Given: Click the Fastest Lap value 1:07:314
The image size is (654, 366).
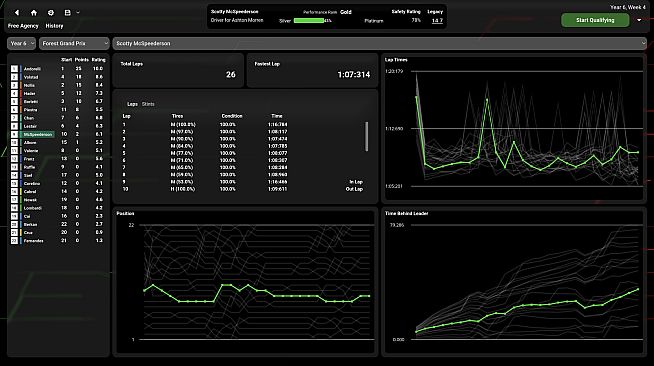Looking at the screenshot, I should [x=354, y=75].
